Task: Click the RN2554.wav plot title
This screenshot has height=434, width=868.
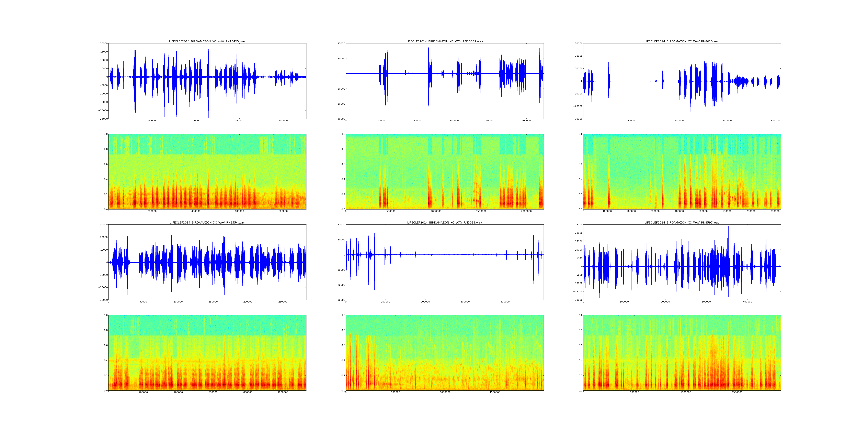Action: click(x=207, y=222)
